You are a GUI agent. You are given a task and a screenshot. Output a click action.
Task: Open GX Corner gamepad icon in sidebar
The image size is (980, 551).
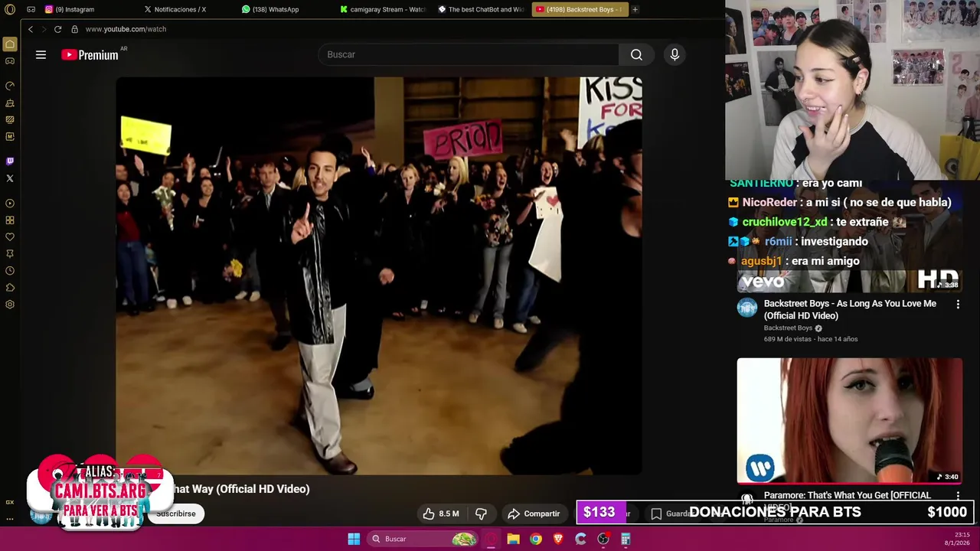click(10, 61)
